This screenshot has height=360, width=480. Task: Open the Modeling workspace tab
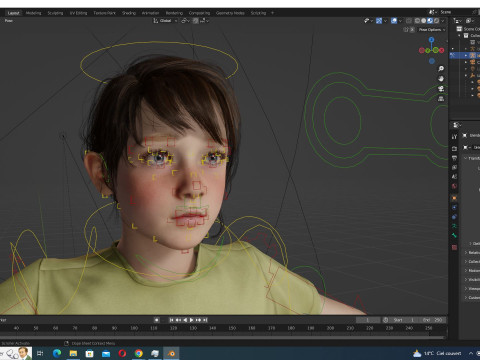33,13
